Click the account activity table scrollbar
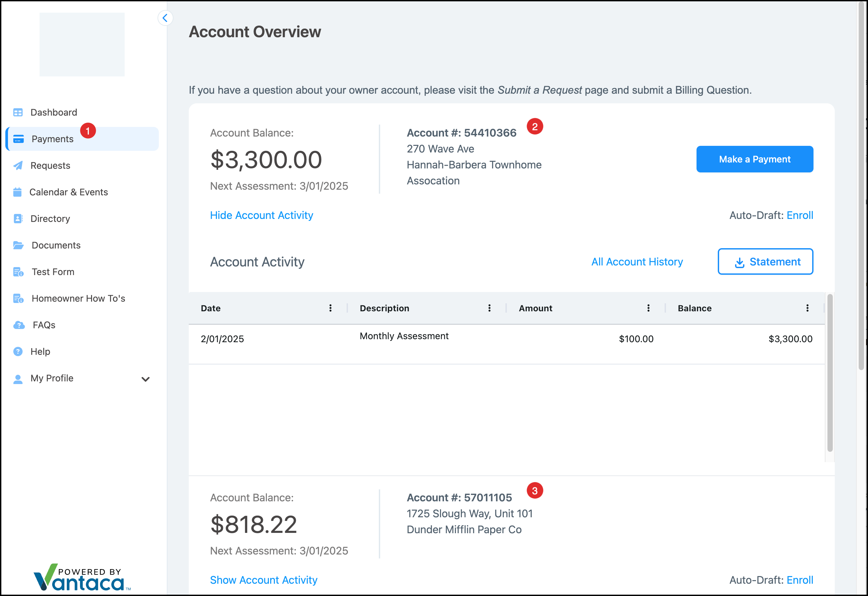The image size is (868, 596). (x=829, y=373)
